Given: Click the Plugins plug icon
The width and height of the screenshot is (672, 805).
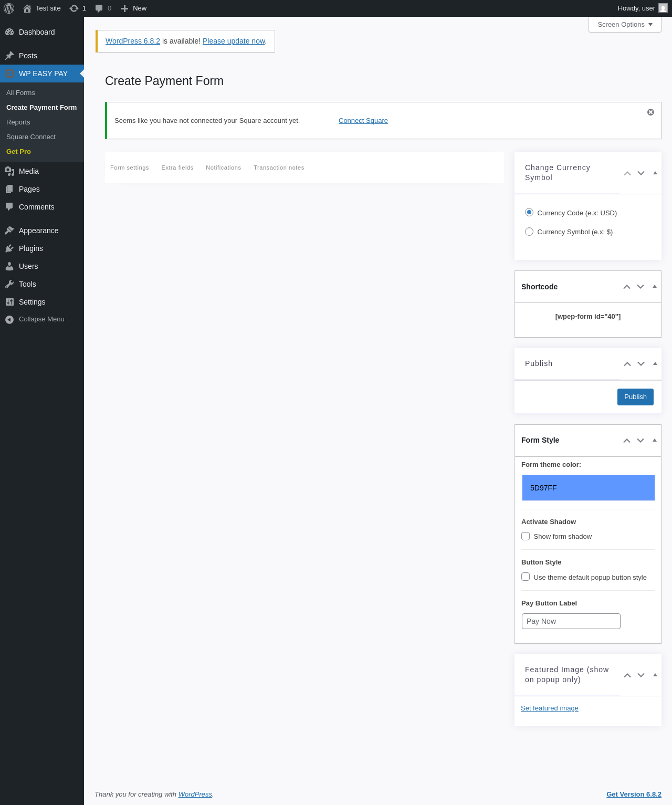Looking at the screenshot, I should click(x=9, y=248).
